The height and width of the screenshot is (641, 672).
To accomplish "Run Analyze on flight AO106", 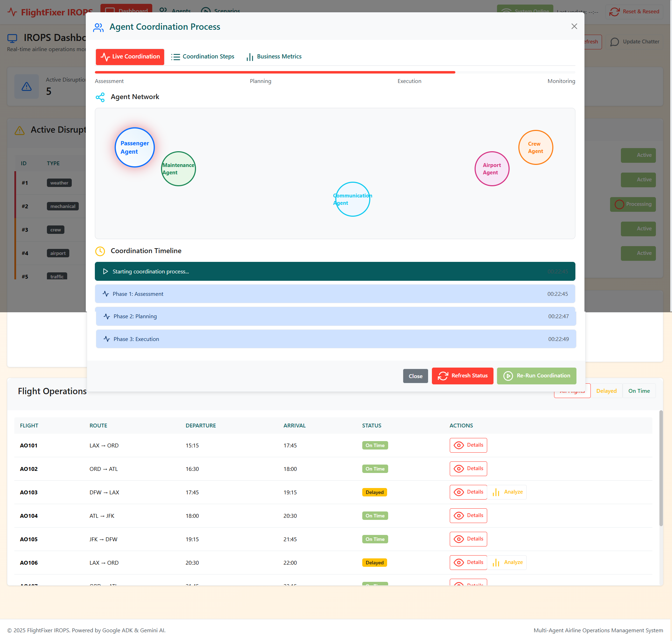I will point(507,562).
